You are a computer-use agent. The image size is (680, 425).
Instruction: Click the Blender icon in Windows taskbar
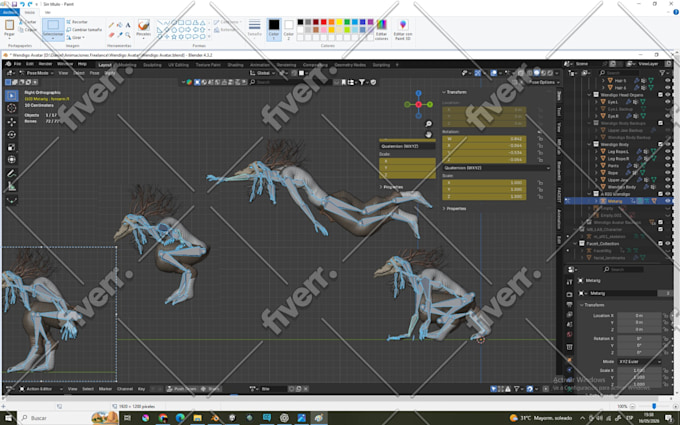215,418
